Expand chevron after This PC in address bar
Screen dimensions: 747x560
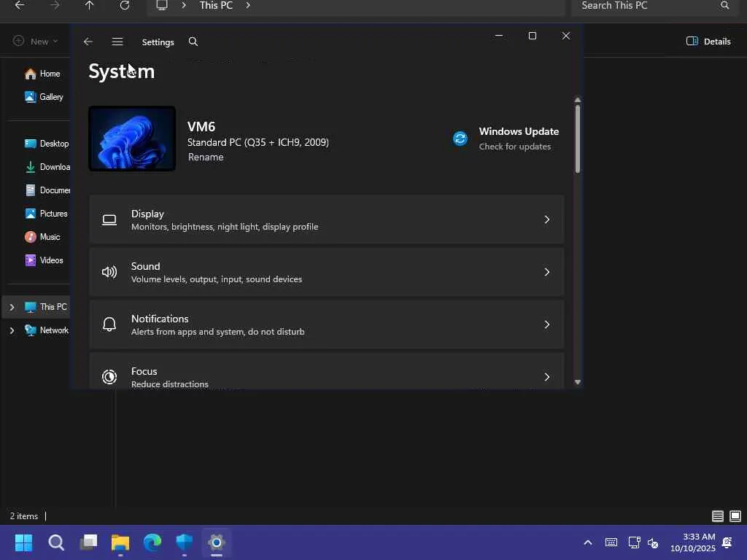(x=248, y=5)
